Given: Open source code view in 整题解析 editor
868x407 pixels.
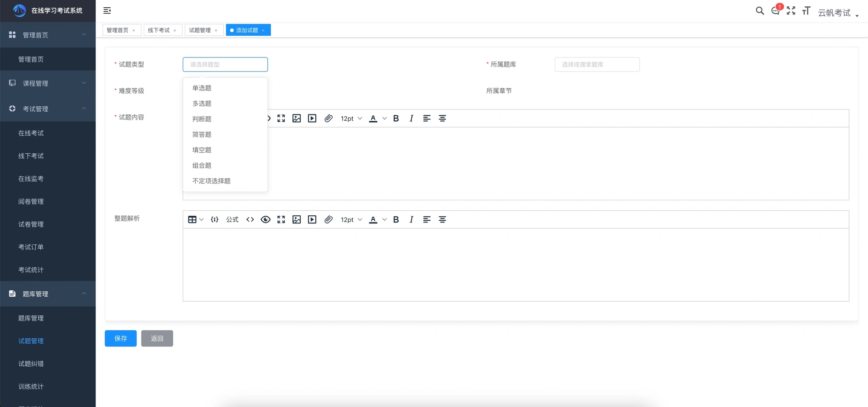Looking at the screenshot, I should click(x=250, y=219).
